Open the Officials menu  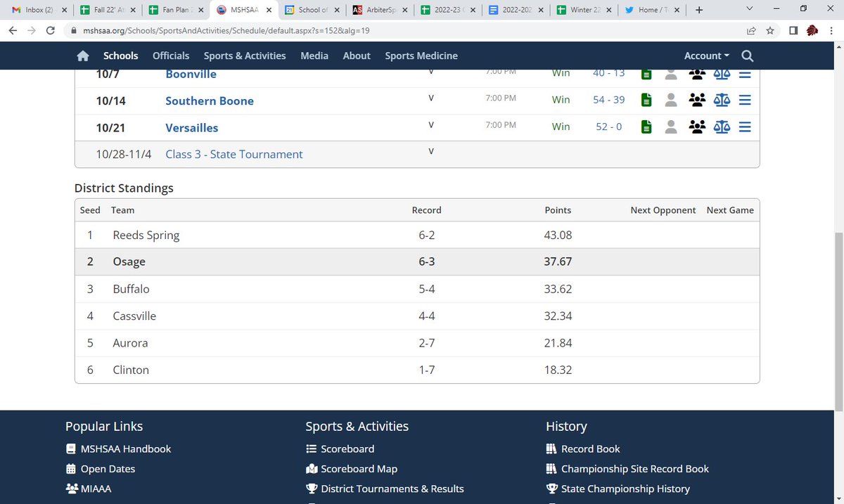point(171,56)
